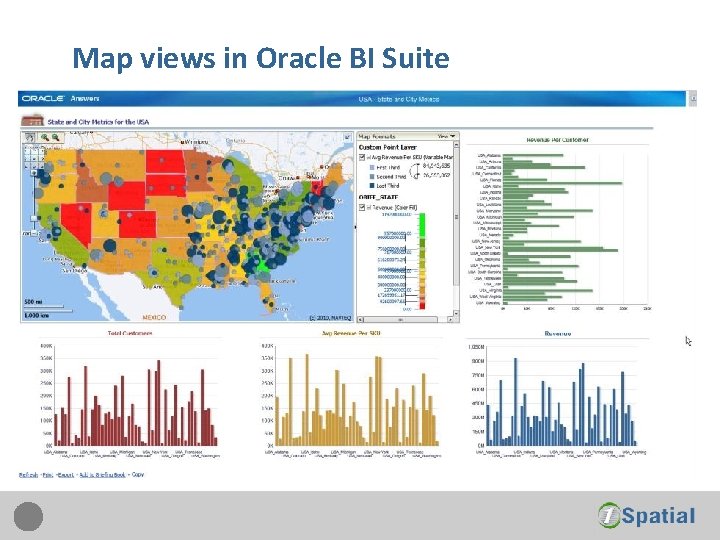Click the 1Spatial logo
Image resolution: width=720 pixels, height=540 pixels.
pyautogui.click(x=647, y=515)
